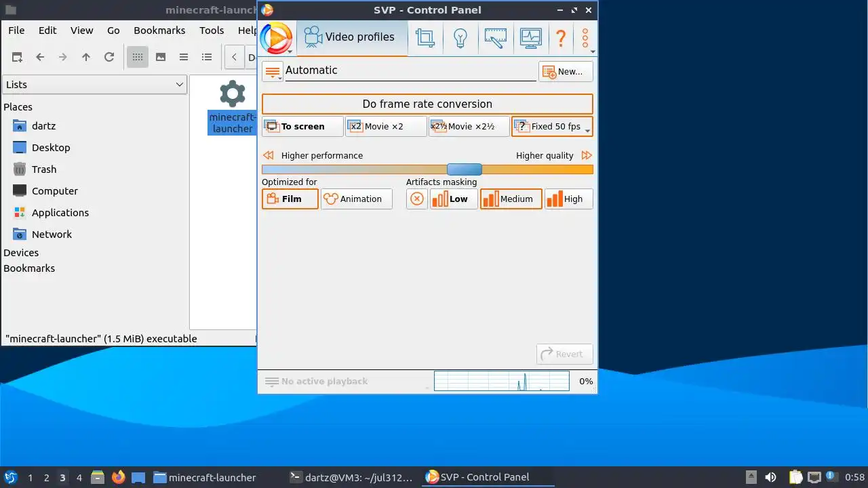Open the SVP main menu logo button

point(276,38)
